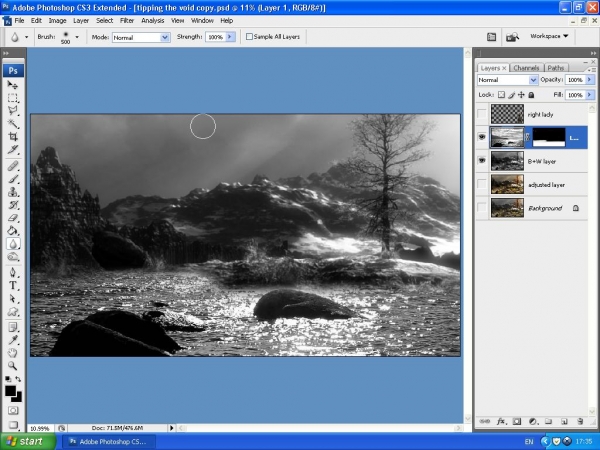This screenshot has width=600, height=450.
Task: Select the Clone Stamp tool
Action: [x=13, y=192]
